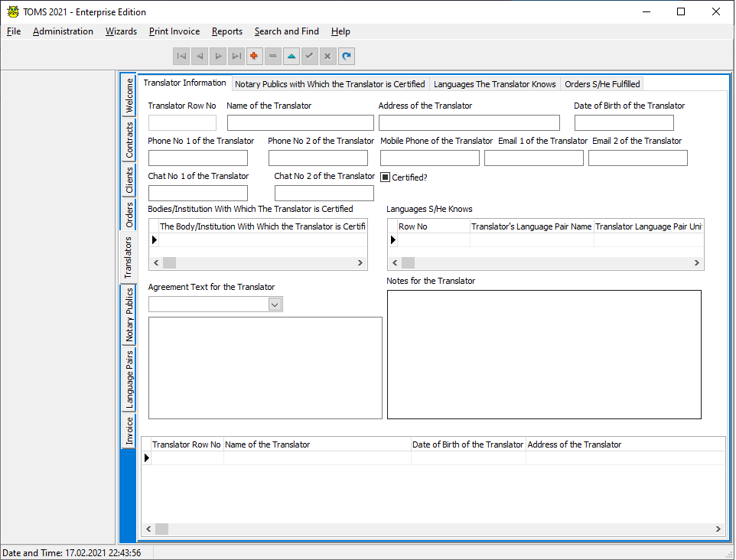
Task: Click the edit record triangle icon
Action: (x=291, y=56)
